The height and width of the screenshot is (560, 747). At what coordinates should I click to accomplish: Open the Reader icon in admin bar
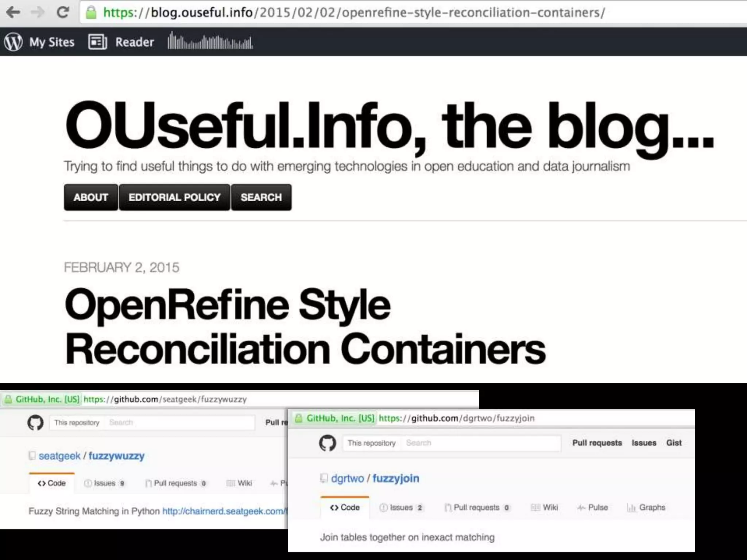click(97, 42)
